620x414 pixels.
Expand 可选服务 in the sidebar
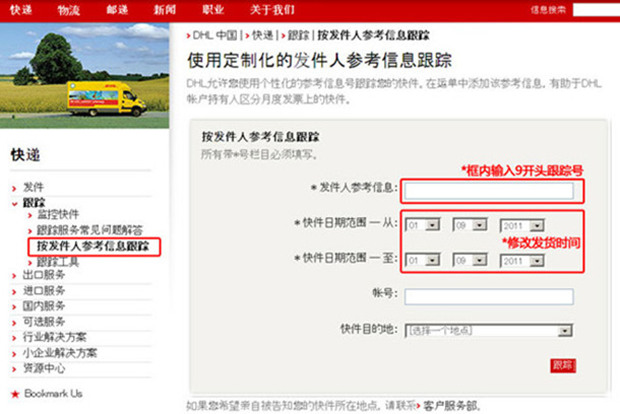pos(44,321)
